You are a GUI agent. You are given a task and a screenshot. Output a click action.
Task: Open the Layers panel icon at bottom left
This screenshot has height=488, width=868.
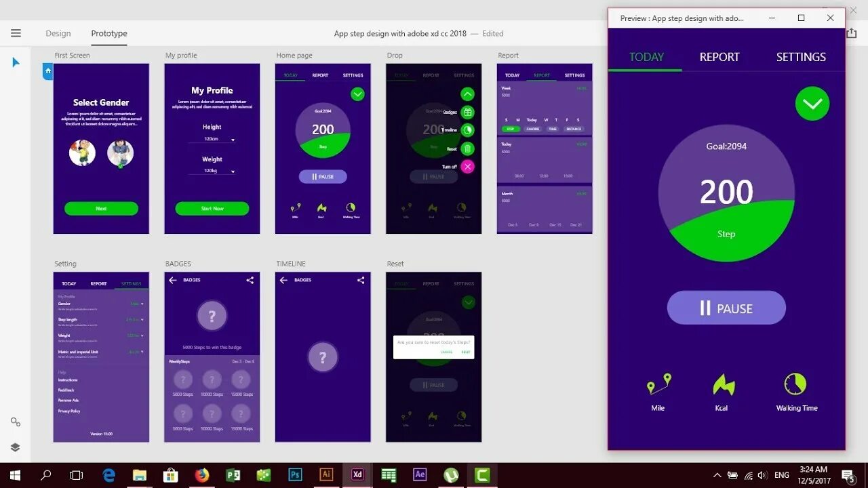point(16,447)
